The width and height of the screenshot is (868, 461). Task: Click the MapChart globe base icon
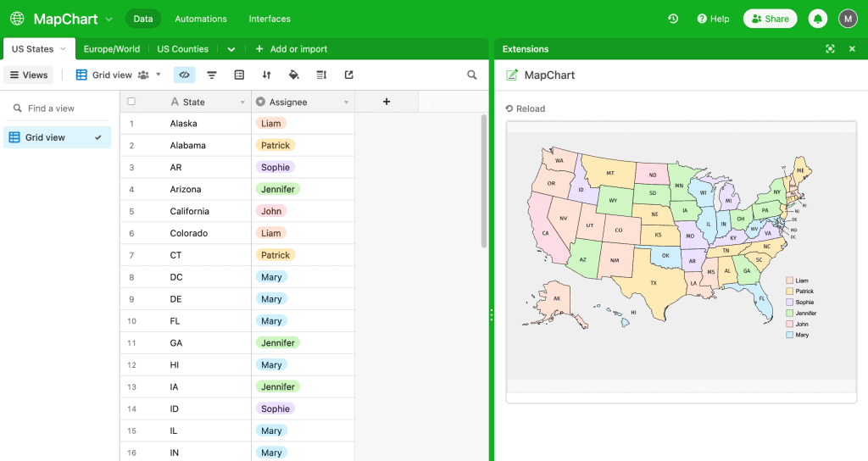pyautogui.click(x=17, y=19)
